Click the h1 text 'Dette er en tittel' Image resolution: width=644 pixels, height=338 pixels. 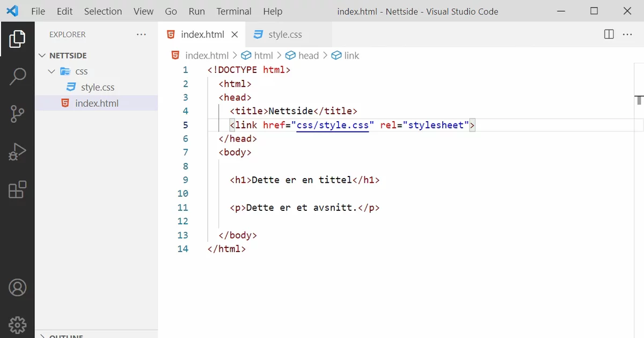tap(302, 180)
